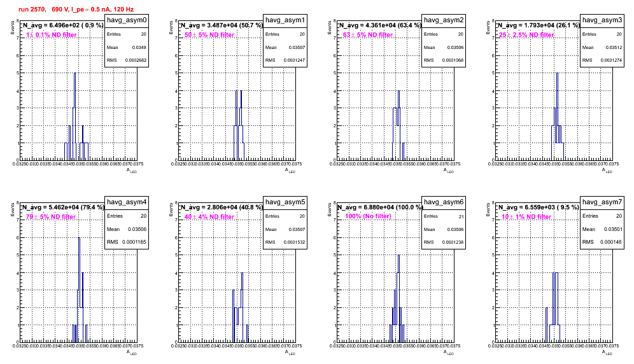Click the N_avg = 1.793e+04 label

pos(538,25)
